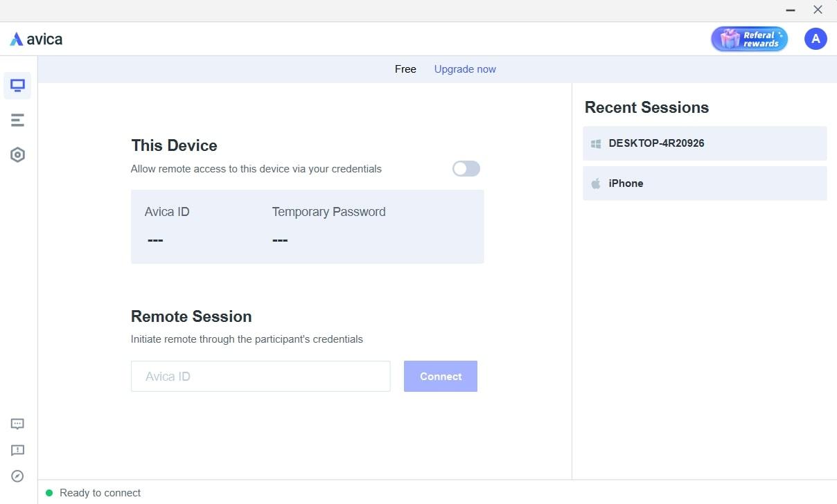
Task: Click the Upgrade now link
Action: [465, 69]
